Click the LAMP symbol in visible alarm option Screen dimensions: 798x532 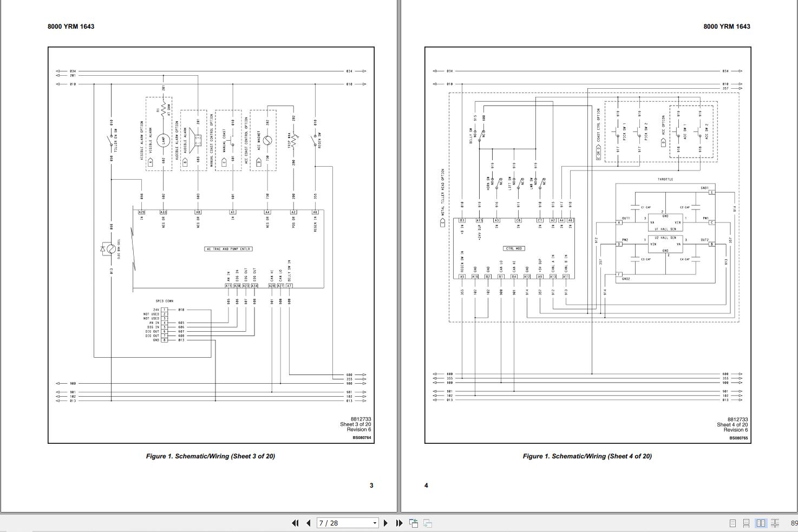(x=163, y=141)
